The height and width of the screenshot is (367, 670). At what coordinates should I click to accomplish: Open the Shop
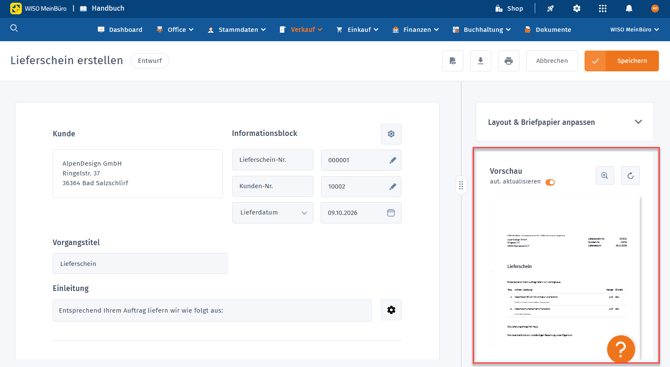pos(509,9)
